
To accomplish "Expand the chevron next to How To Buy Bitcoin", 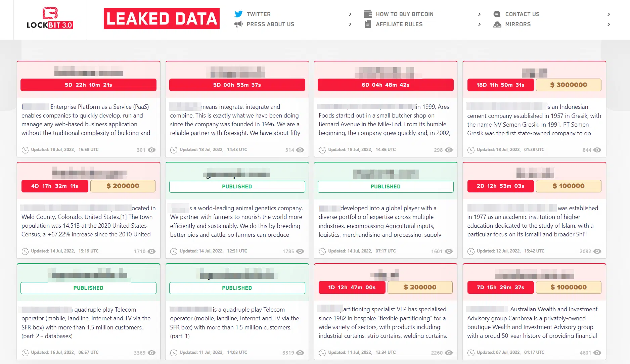I will [x=480, y=14].
